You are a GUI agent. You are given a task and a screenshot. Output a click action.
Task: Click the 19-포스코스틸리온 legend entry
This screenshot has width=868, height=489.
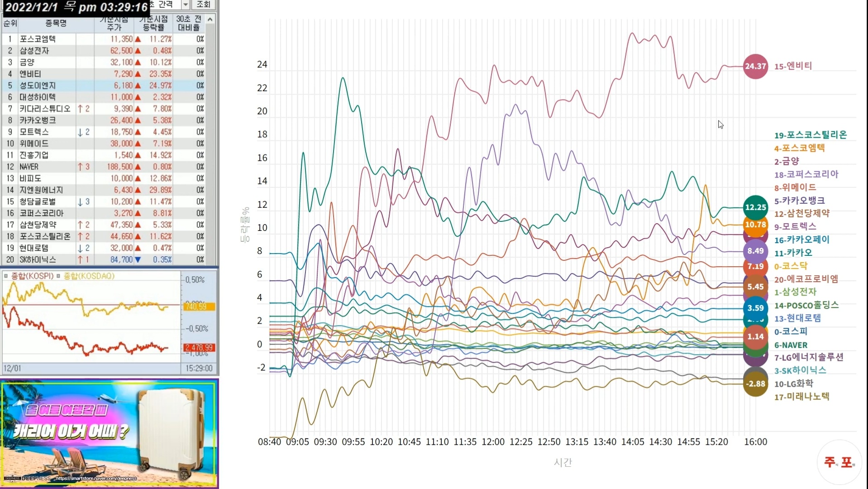pos(810,135)
